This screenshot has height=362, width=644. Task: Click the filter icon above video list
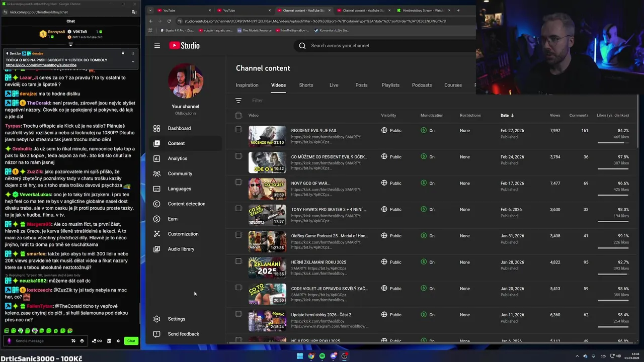point(238,101)
